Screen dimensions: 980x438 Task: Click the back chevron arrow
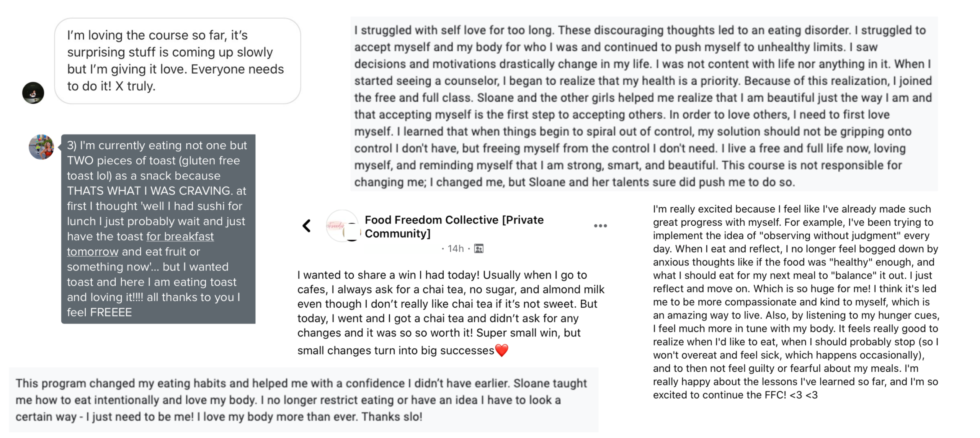click(306, 226)
